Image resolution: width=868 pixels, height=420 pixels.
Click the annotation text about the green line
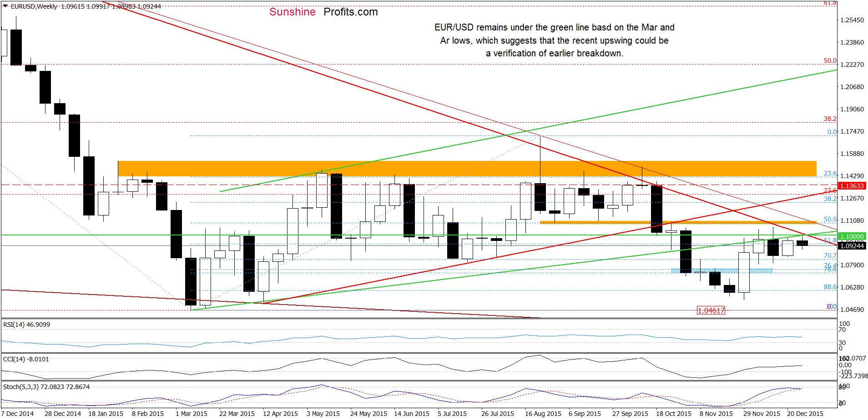pyautogui.click(x=555, y=40)
